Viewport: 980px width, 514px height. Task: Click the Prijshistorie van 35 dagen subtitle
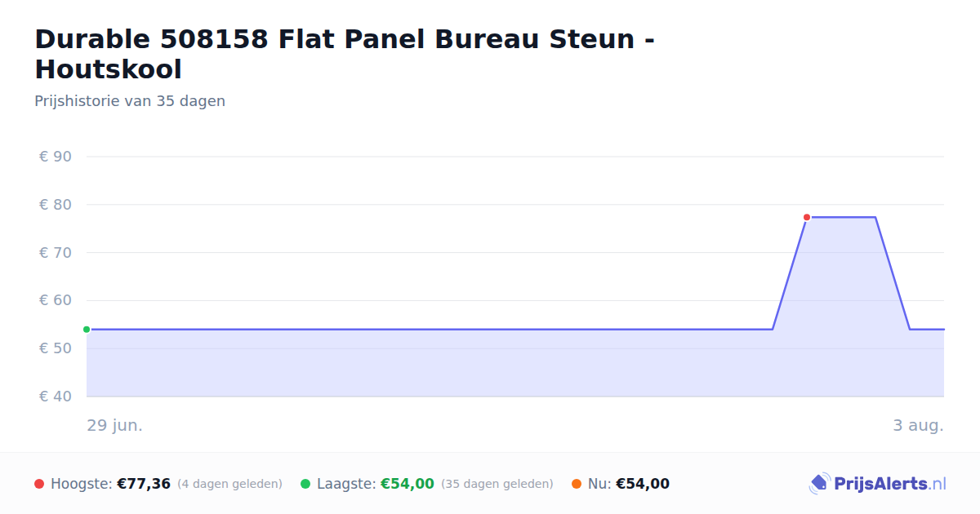click(x=130, y=101)
